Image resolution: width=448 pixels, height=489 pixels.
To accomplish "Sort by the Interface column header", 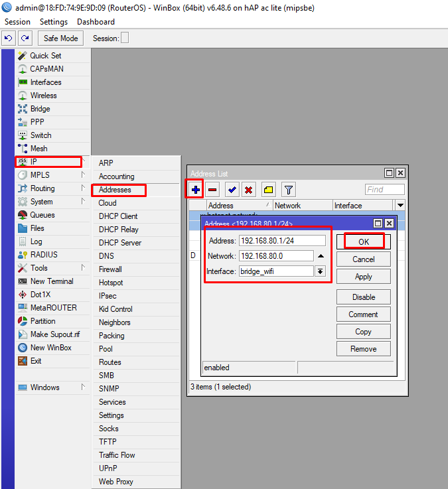I will pos(362,206).
